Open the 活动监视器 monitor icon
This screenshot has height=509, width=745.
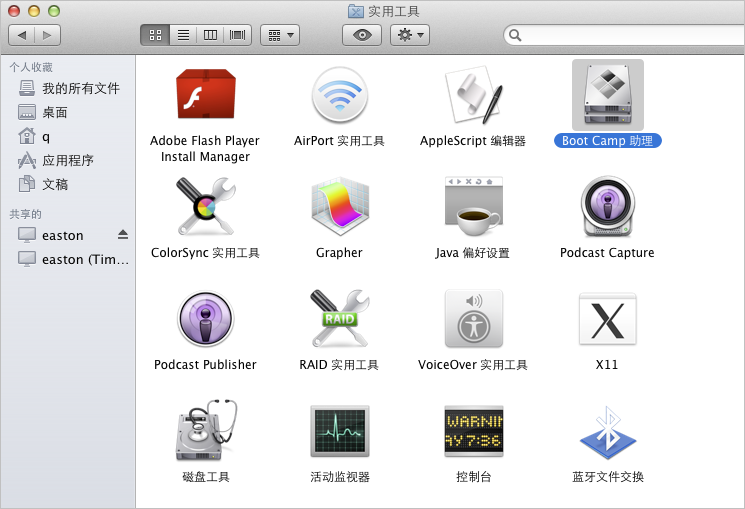click(x=339, y=431)
